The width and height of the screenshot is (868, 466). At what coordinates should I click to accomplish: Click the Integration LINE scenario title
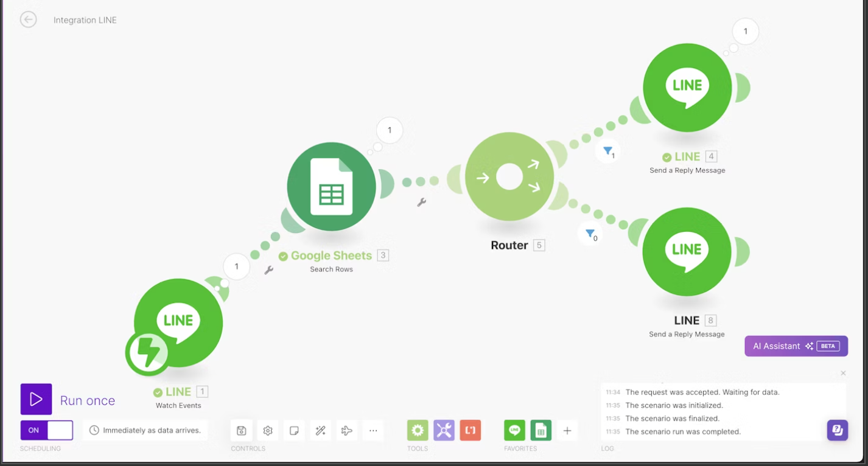tap(85, 20)
